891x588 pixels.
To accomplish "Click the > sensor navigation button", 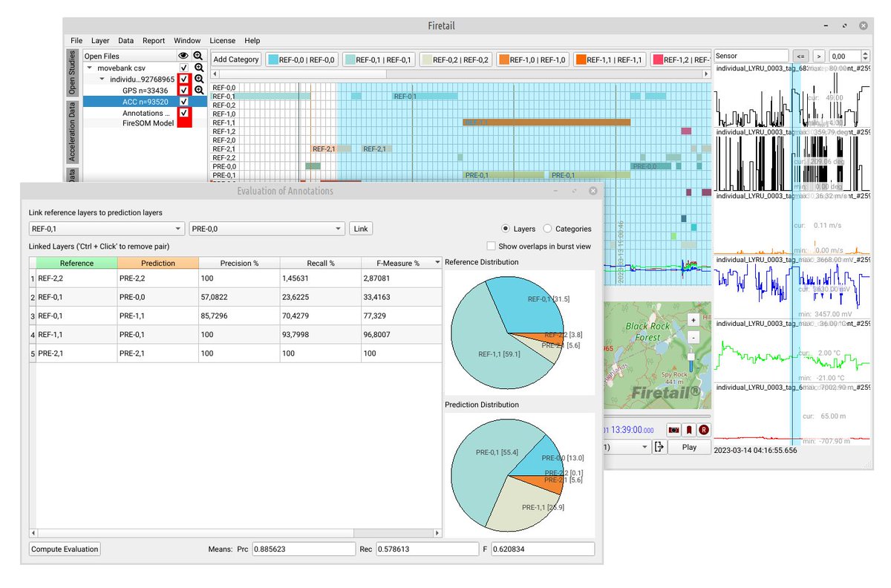I will 818,56.
